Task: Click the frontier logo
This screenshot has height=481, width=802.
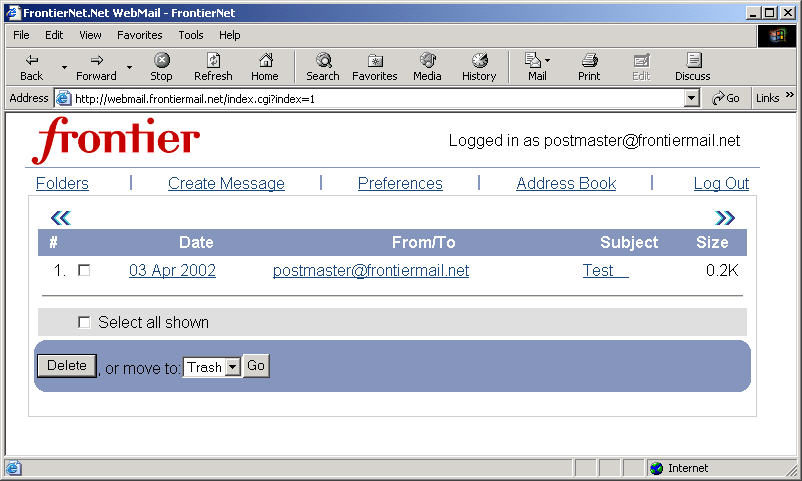Action: point(116,140)
